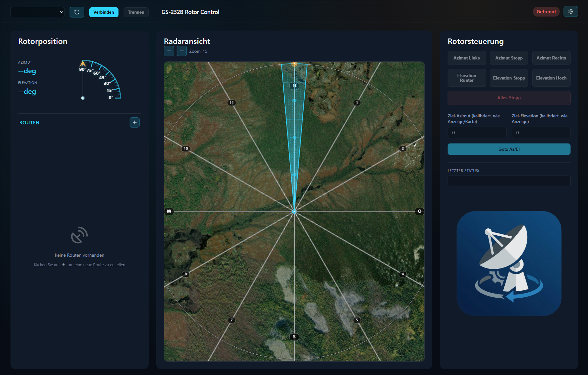Click the Verbinden button
This screenshot has width=588, height=375.
click(x=104, y=12)
